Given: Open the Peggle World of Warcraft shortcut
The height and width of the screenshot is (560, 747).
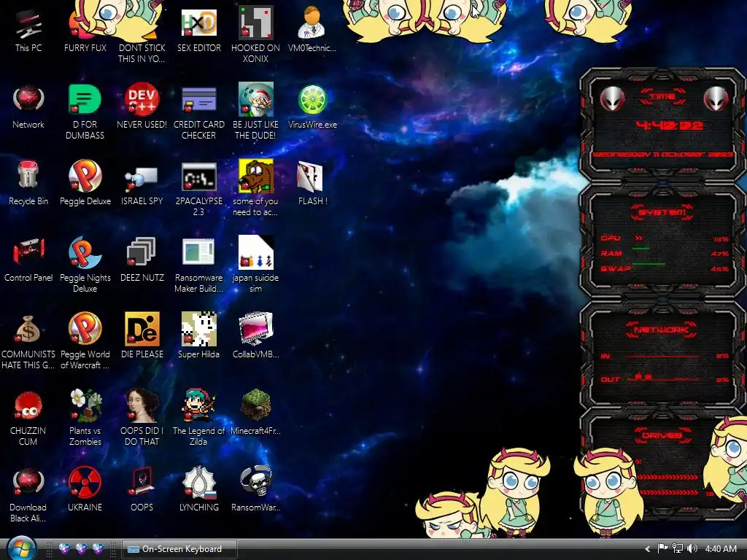Looking at the screenshot, I should click(85, 329).
